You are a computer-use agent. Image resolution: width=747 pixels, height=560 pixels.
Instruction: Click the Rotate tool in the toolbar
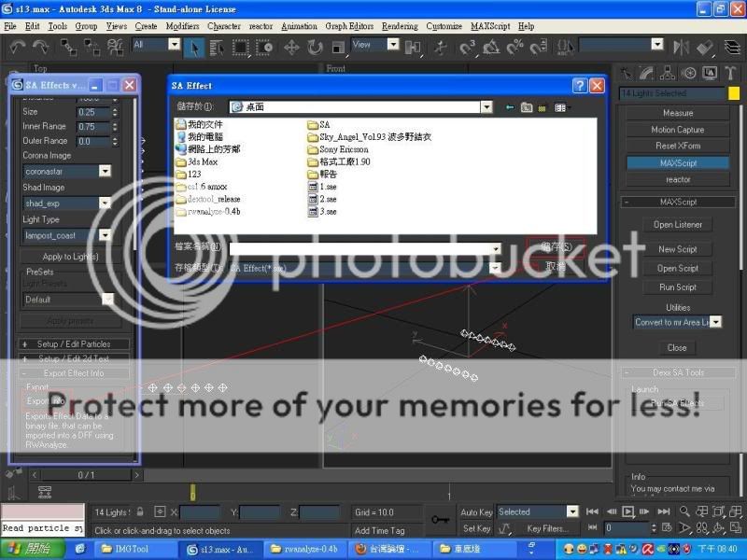click(x=315, y=47)
